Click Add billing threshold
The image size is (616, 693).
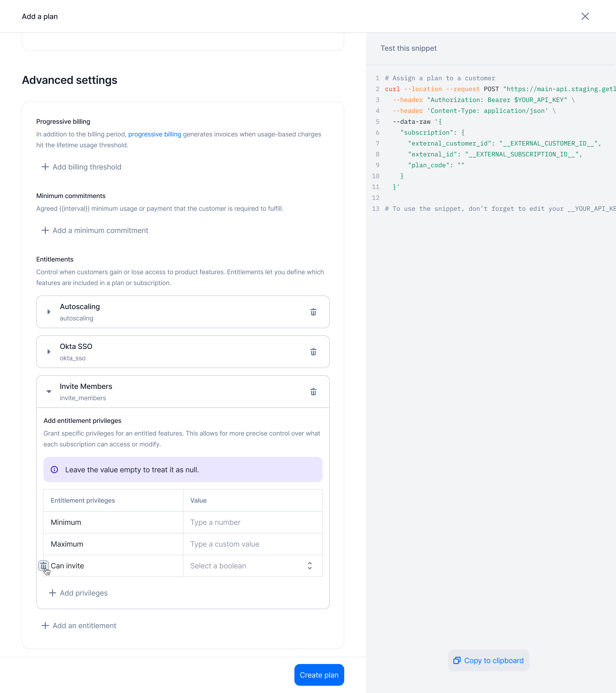pyautogui.click(x=81, y=167)
